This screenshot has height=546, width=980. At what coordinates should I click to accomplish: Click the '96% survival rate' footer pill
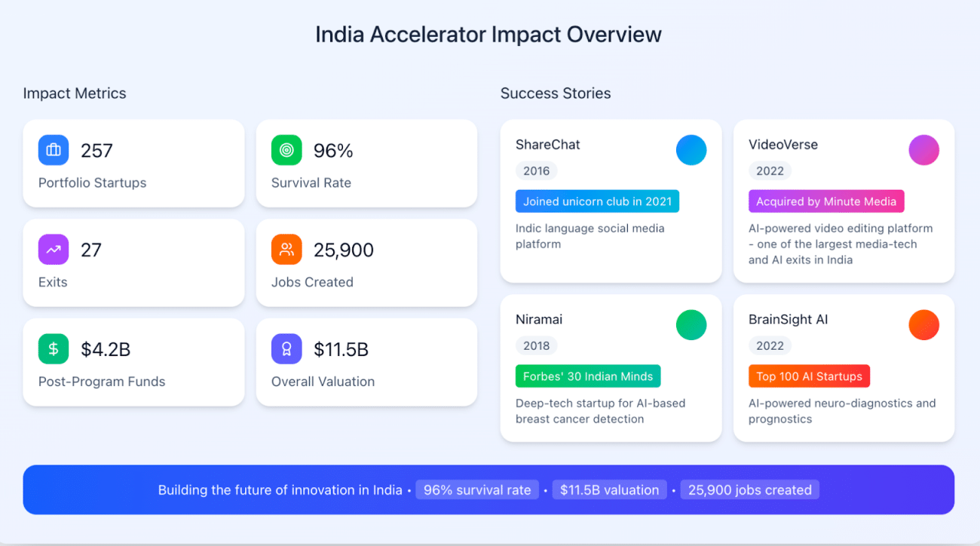click(x=477, y=490)
